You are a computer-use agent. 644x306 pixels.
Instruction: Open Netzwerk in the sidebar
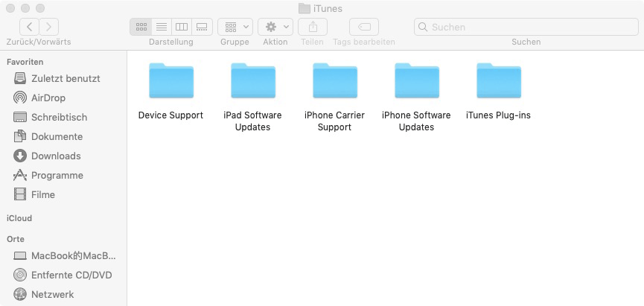[64, 295]
